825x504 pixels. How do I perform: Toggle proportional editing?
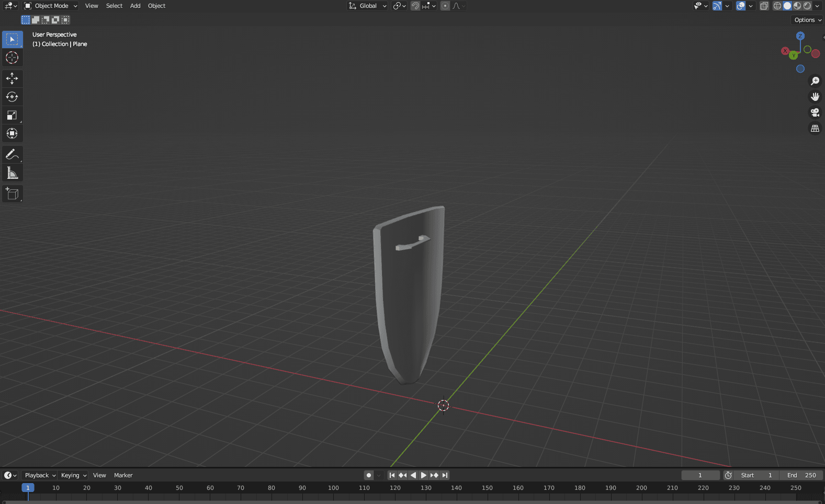tap(445, 6)
